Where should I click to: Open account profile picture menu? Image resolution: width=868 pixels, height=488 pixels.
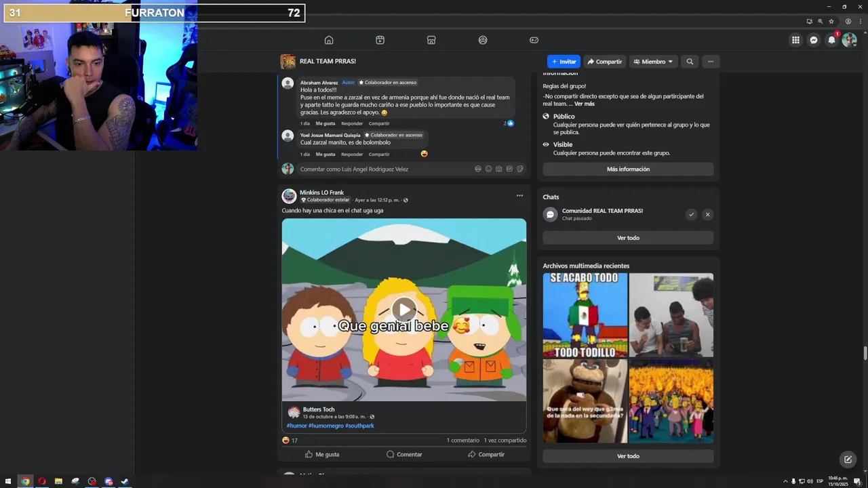click(849, 40)
